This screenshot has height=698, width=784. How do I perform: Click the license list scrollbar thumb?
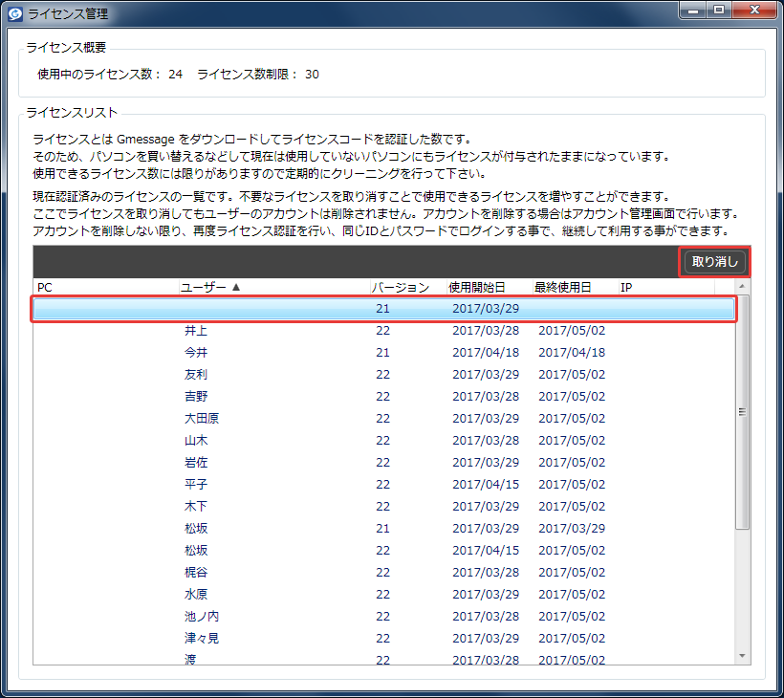(743, 411)
